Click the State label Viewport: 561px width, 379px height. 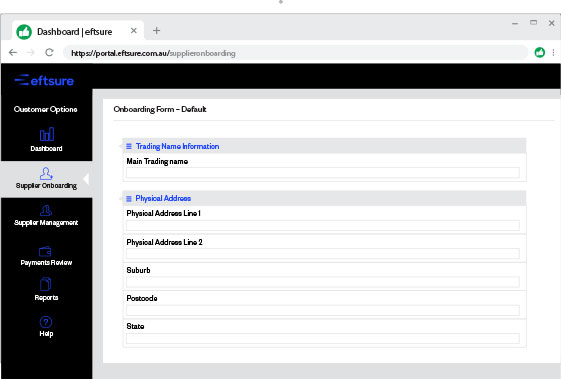click(135, 326)
